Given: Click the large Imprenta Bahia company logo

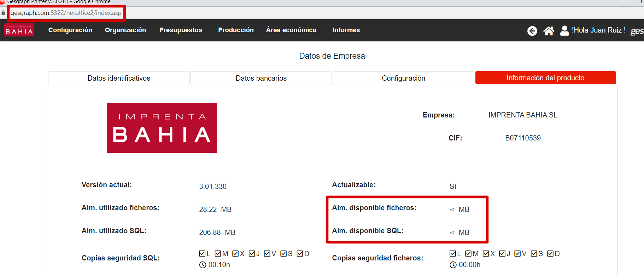Looking at the screenshot, I should pos(162,128).
